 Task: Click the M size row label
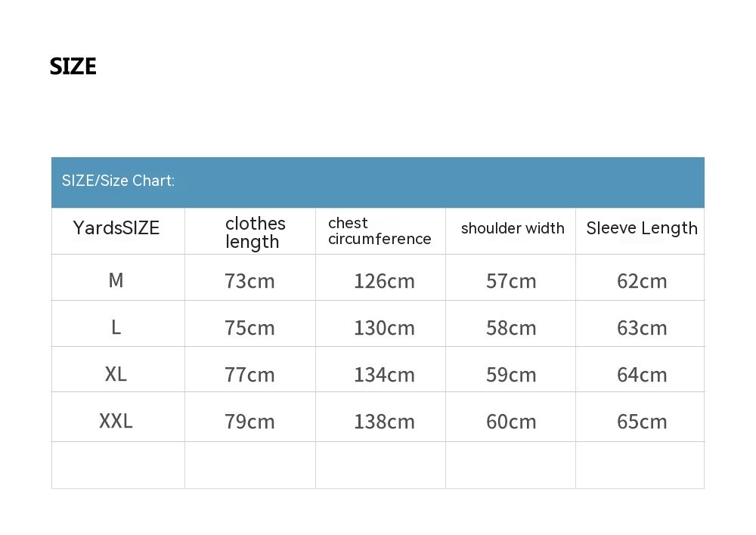116,280
